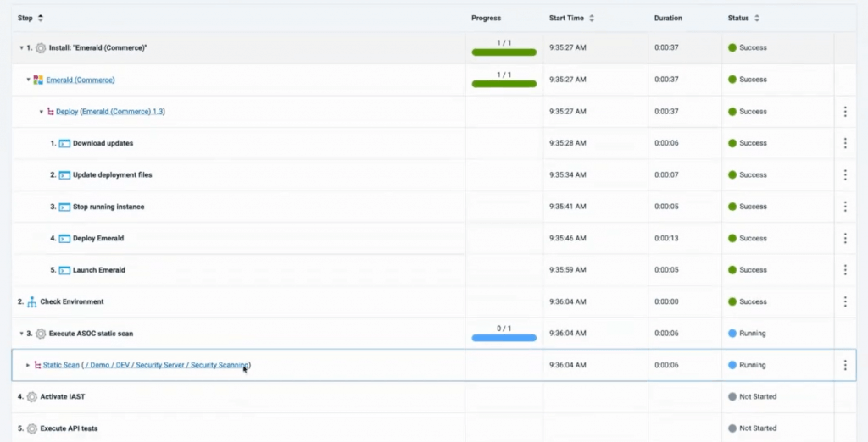Viewport: 868px width, 442px height.
Task: Click the gear icon beside Activate IAST
Action: (32, 396)
